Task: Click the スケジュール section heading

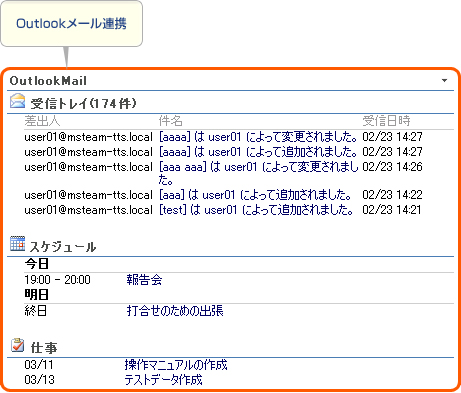Action: (x=63, y=247)
